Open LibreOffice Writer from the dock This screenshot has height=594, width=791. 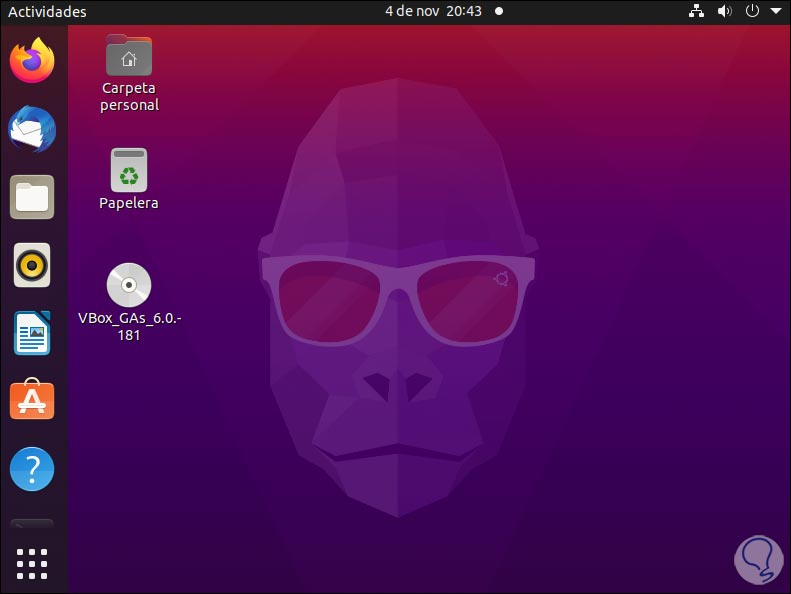32,333
